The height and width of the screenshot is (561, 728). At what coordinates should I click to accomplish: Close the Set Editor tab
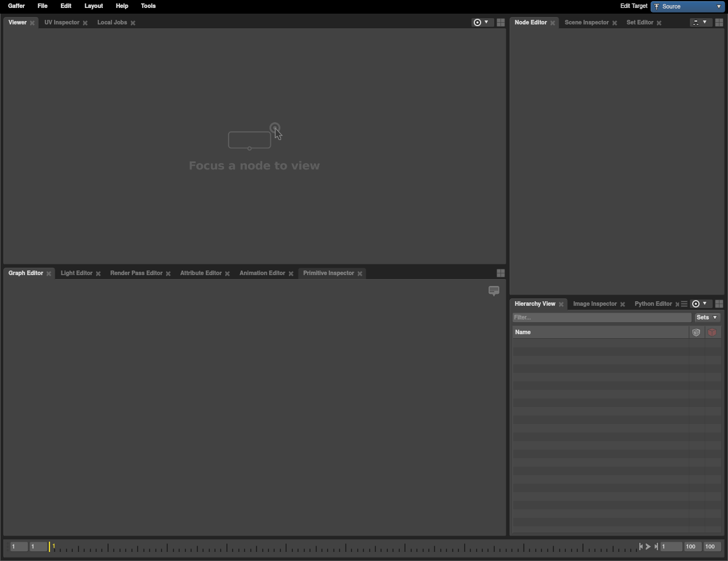coord(659,23)
